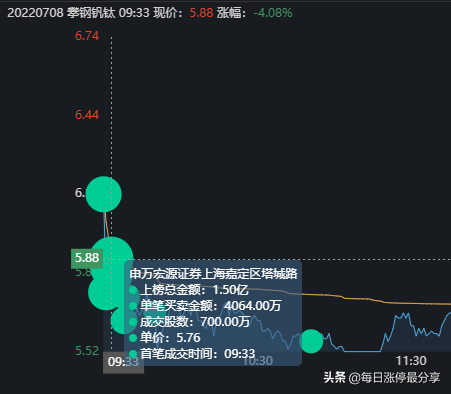Click the 单价 bullet dot
Image resolution: width=451 pixels, height=394 pixels.
[x=133, y=338]
